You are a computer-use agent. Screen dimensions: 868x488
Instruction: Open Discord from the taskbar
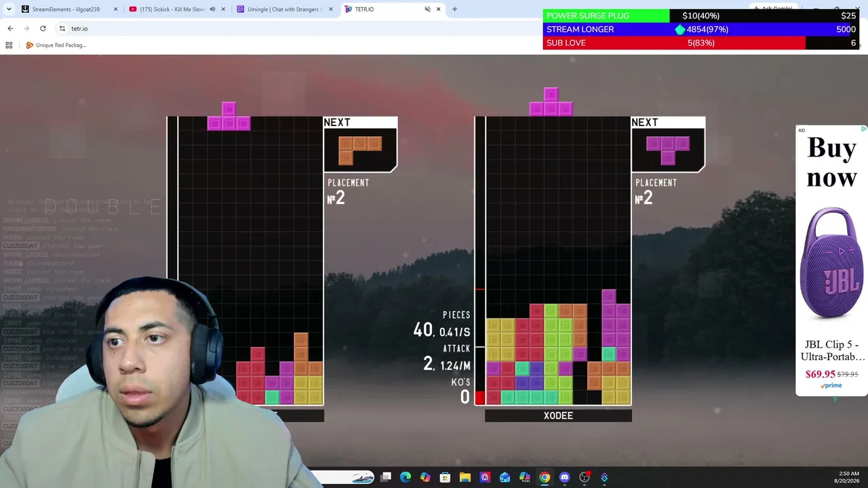[x=564, y=477]
